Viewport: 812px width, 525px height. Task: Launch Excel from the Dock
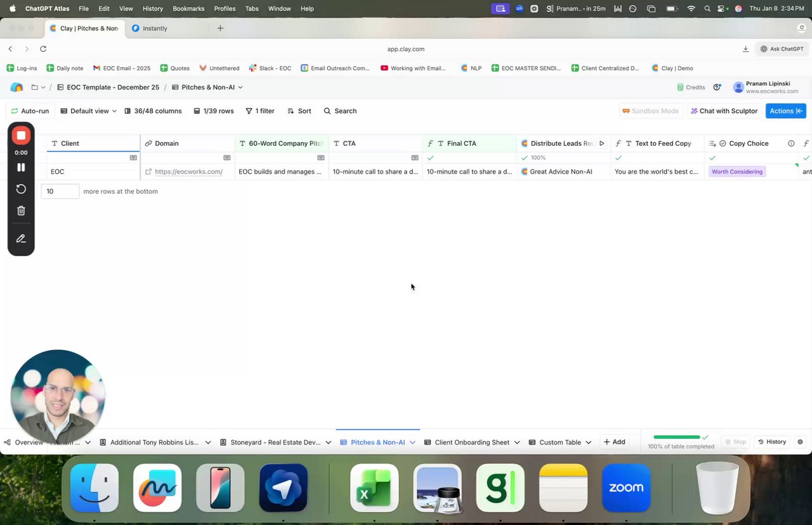tap(374, 487)
